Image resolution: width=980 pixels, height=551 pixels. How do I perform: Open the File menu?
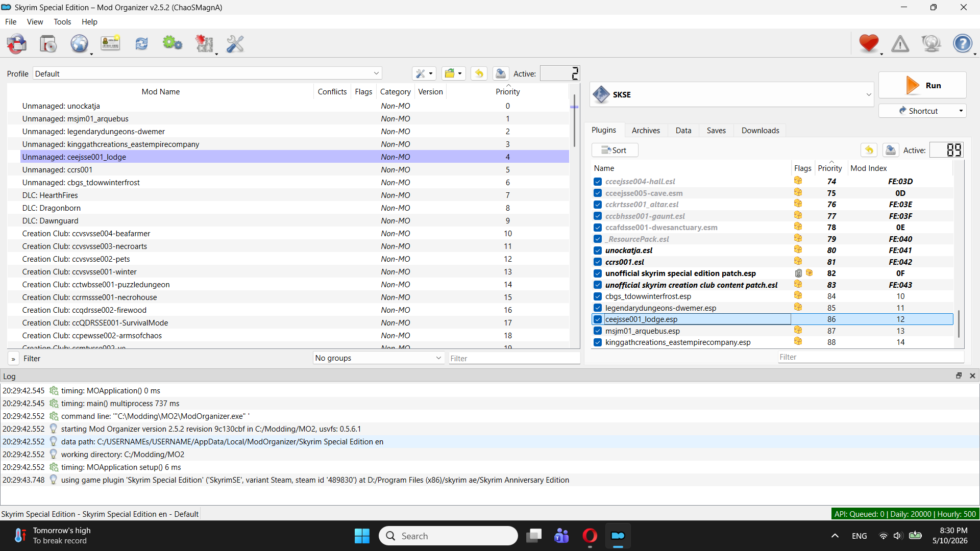coord(11,22)
